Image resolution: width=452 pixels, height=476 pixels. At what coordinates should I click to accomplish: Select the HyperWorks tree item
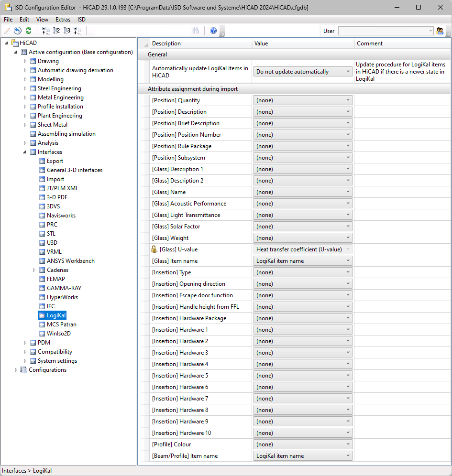[62, 297]
